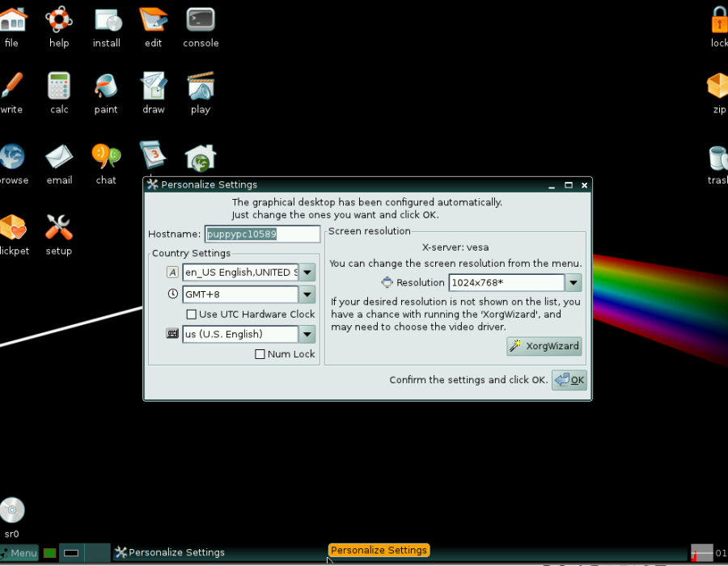Toggle the Num Lock checkbox
The width and height of the screenshot is (728, 566).
[260, 354]
